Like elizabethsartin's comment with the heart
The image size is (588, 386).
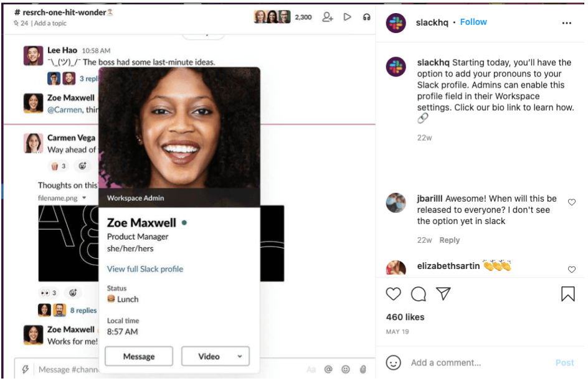click(x=572, y=270)
